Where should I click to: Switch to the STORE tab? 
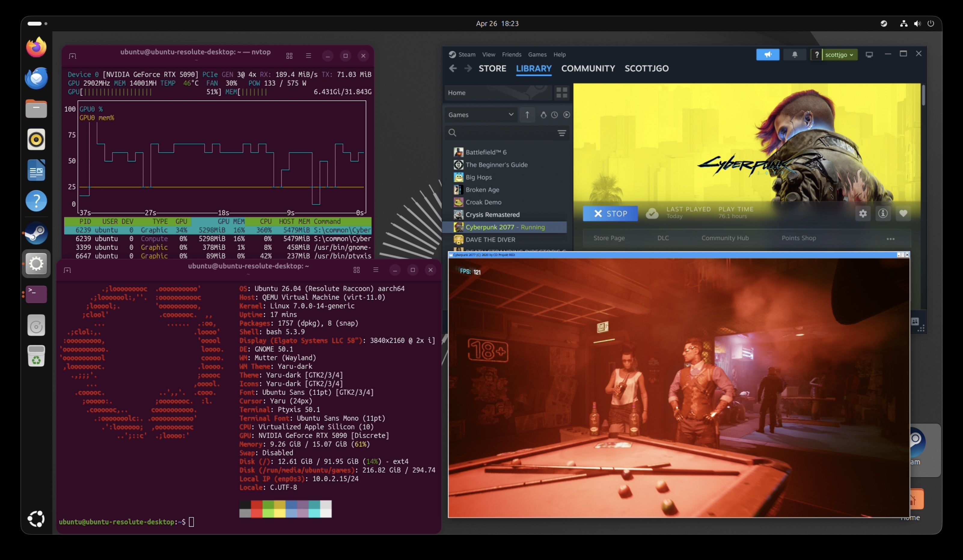(x=492, y=68)
